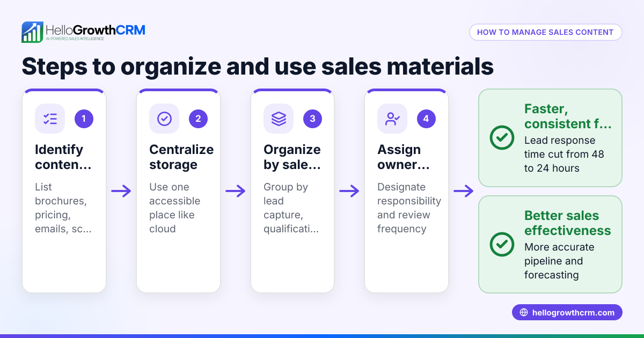644x338 pixels.
Task: Click green check icon beside Better sales effectiveness
Action: [502, 245]
